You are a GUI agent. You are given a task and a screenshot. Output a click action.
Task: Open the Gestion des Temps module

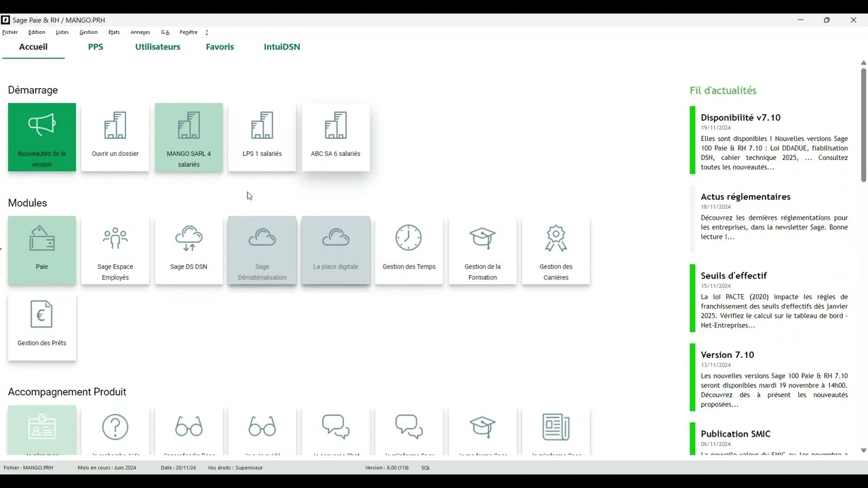pyautogui.click(x=409, y=250)
